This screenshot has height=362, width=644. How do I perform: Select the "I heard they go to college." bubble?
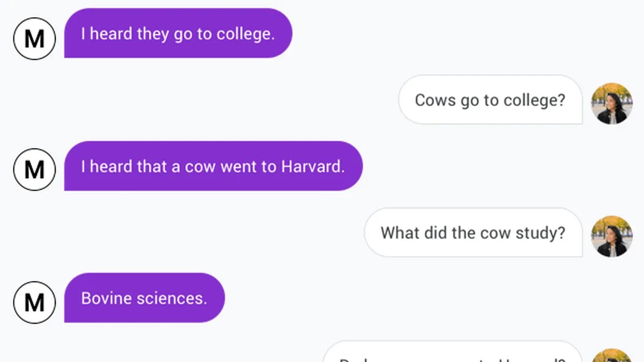(x=178, y=33)
